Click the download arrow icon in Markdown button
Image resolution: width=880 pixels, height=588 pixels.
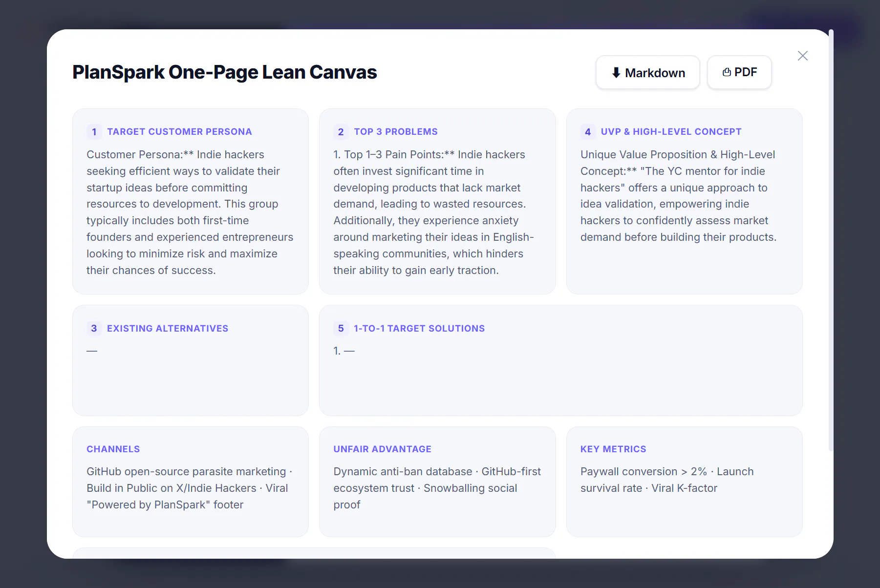tap(616, 73)
